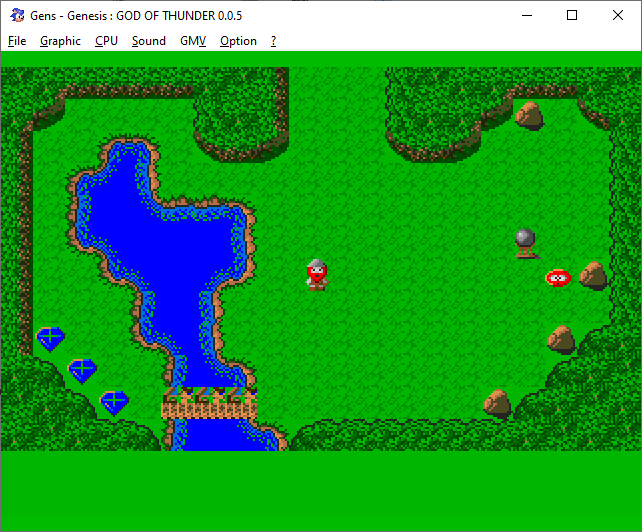Viewport: 642px width, 532px height.
Task: Open the Graphic menu
Action: 60,41
